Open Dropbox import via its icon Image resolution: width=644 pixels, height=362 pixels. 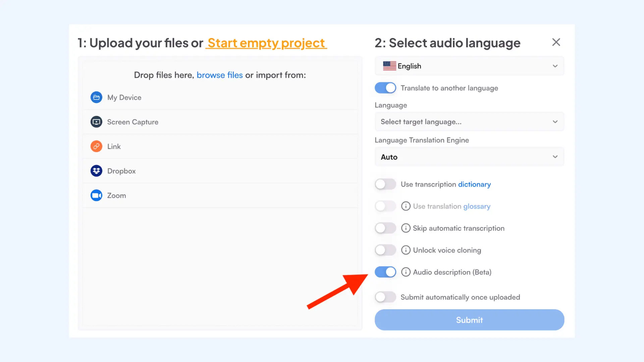pos(96,171)
